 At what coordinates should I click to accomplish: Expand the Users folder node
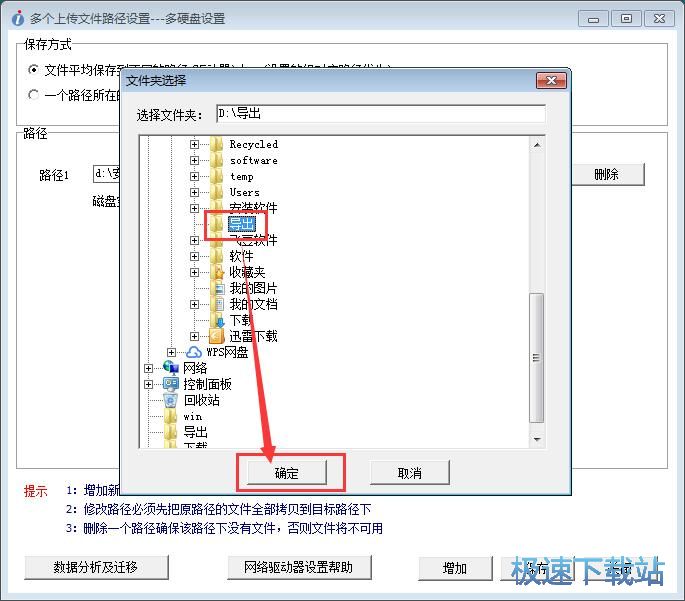point(194,192)
